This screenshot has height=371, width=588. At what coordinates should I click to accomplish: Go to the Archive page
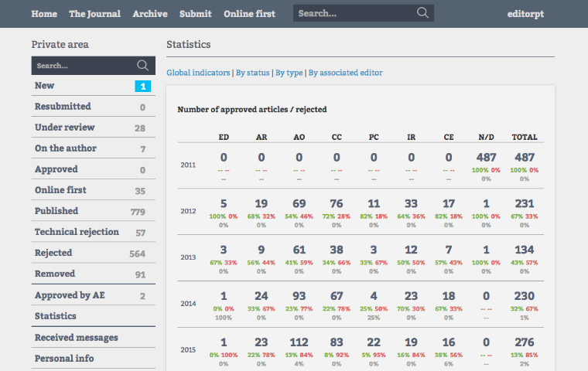click(x=150, y=14)
